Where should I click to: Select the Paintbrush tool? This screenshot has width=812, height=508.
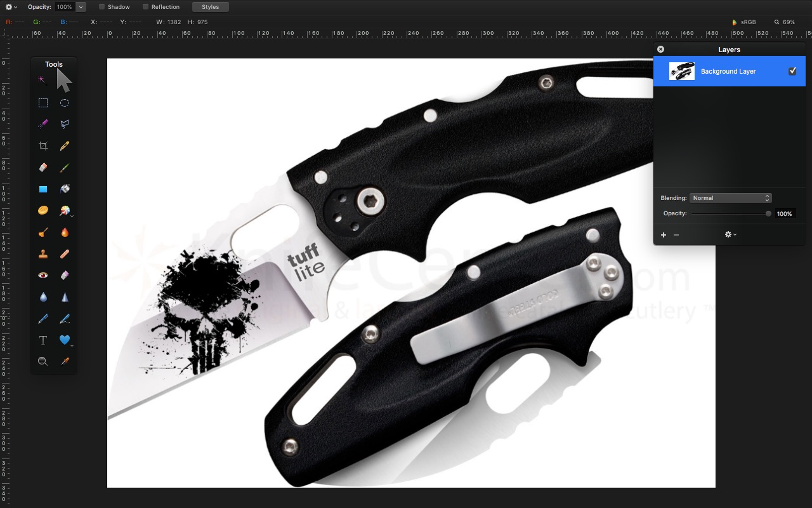[x=65, y=168]
